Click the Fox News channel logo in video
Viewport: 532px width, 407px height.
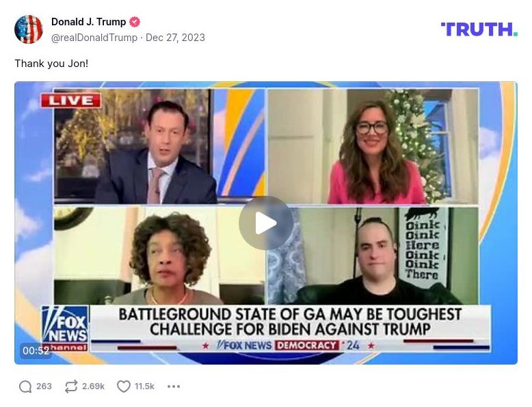pos(65,328)
